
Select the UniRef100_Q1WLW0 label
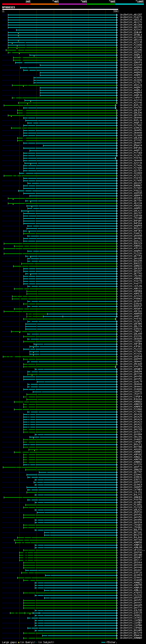click(131, 32)
